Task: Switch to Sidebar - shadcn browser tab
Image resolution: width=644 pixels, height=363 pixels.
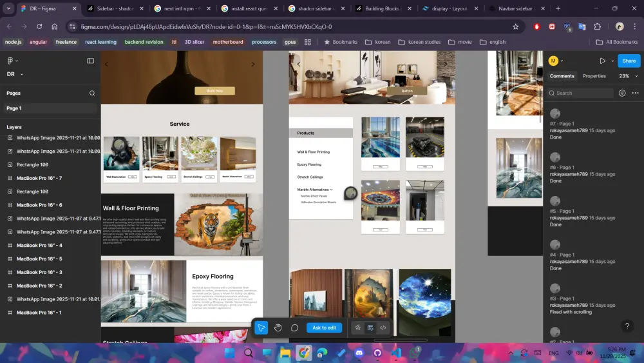Action: point(115,8)
